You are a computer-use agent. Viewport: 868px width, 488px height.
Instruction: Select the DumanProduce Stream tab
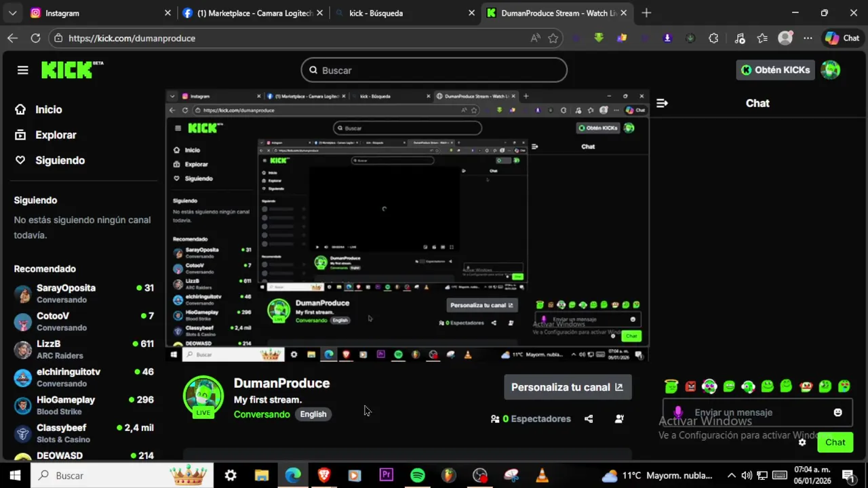557,13
